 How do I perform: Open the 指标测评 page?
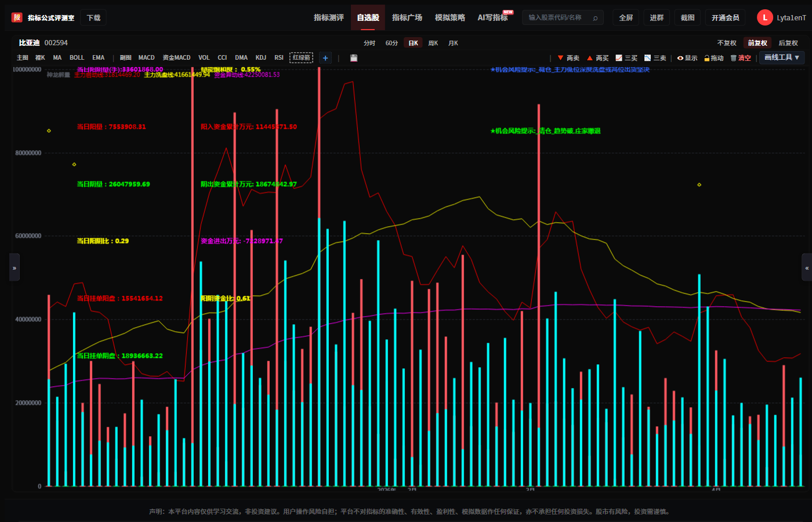pyautogui.click(x=329, y=17)
